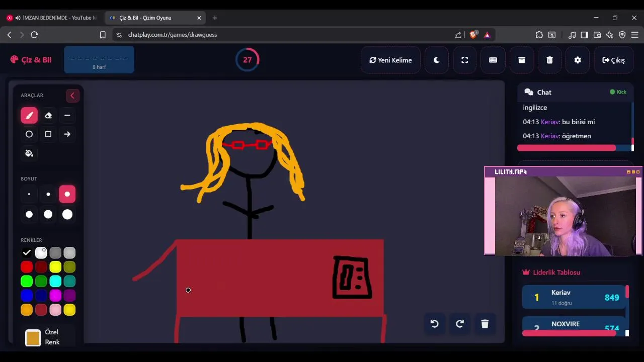The width and height of the screenshot is (644, 362).
Task: Choose the second smallest brush size
Action: pyautogui.click(x=48, y=194)
